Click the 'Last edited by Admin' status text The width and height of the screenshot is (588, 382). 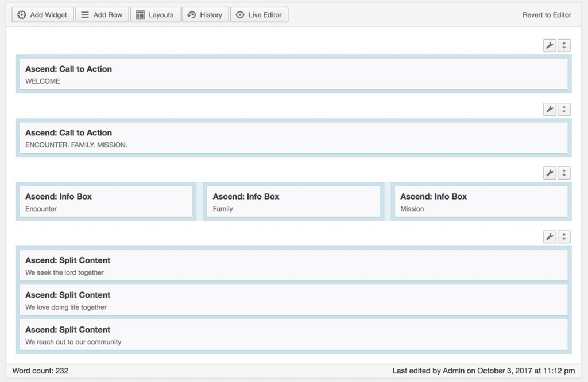[483, 371]
